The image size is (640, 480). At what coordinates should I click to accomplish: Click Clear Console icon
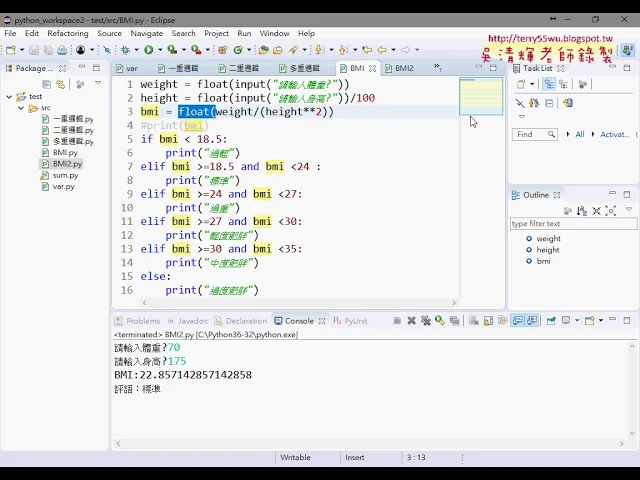[473, 321]
